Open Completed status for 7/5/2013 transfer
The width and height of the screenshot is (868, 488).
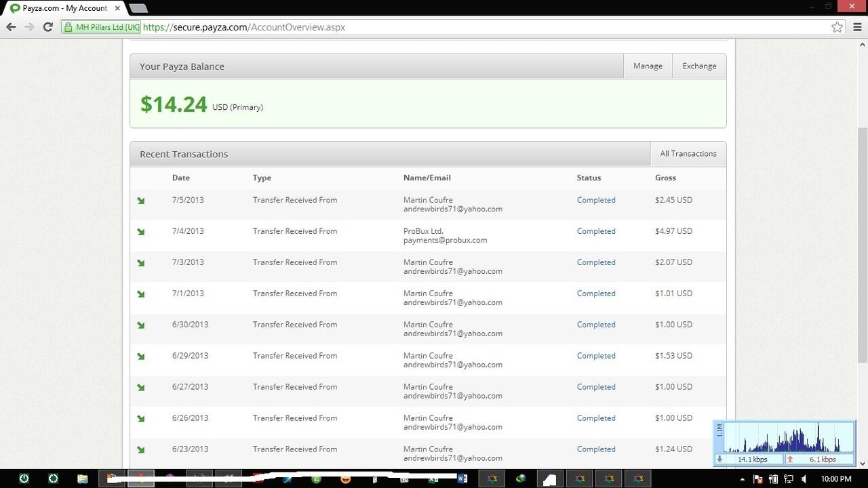(x=596, y=200)
